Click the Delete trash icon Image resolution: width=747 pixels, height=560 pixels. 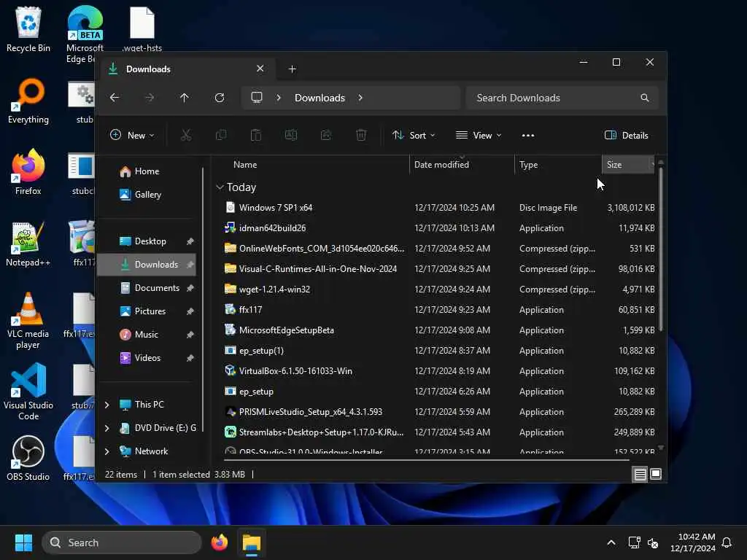point(361,135)
